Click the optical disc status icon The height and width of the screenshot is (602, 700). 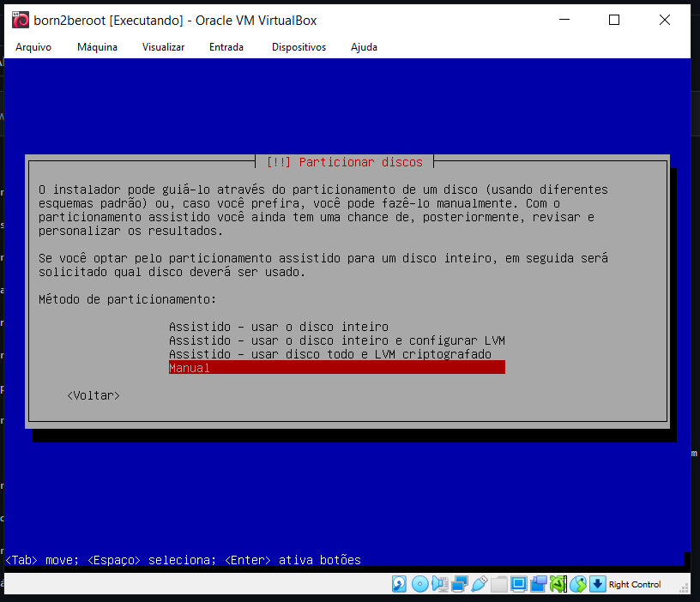(419, 584)
